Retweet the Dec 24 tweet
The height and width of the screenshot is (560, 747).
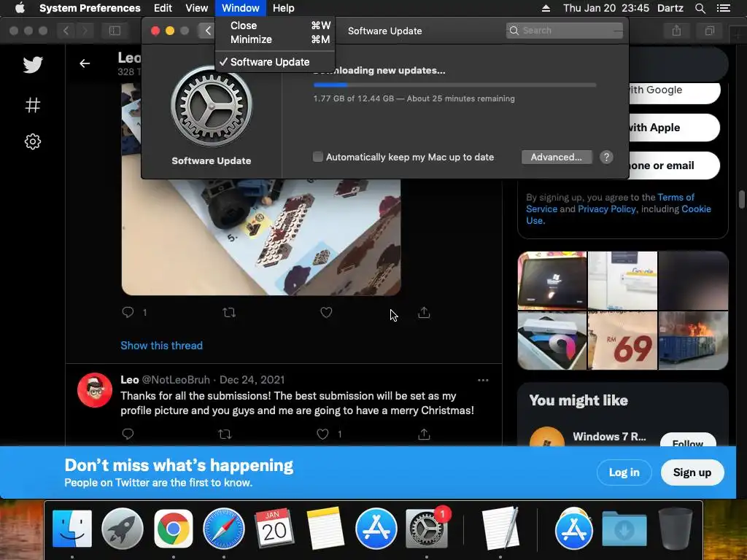(x=225, y=434)
